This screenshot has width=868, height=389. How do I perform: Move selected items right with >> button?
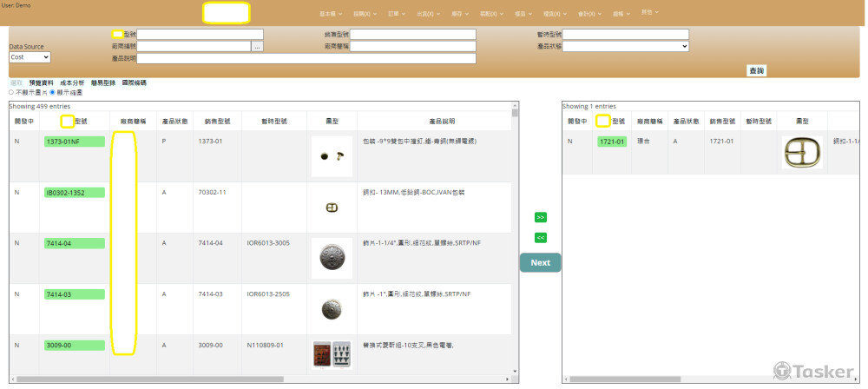click(540, 217)
